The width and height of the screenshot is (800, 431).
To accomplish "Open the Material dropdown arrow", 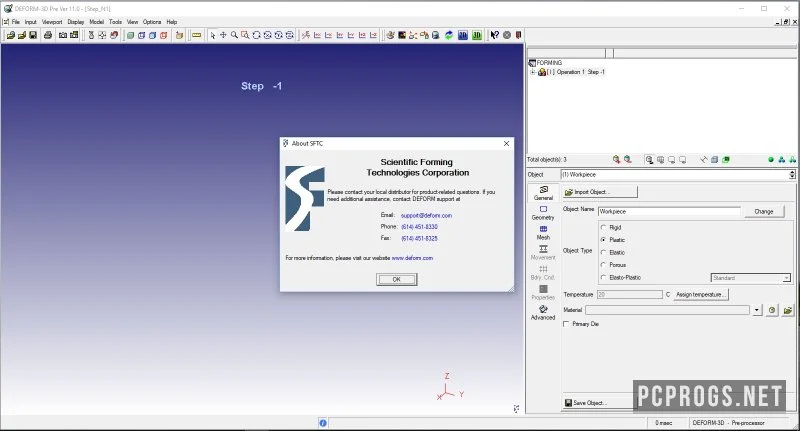I will click(757, 310).
